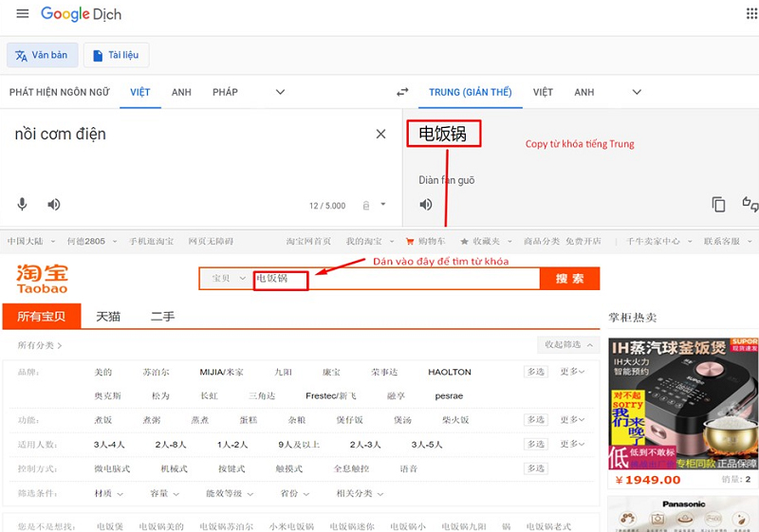Filter by 3人-4人 capacity
The height and width of the screenshot is (532, 759).
click(109, 445)
